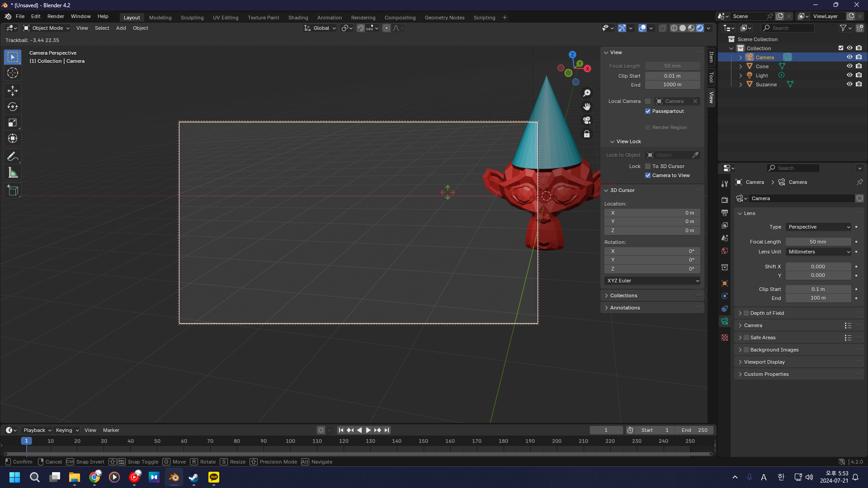Open the Lens Unit Millimeters dropdown
The width and height of the screenshot is (868, 488).
point(819,252)
